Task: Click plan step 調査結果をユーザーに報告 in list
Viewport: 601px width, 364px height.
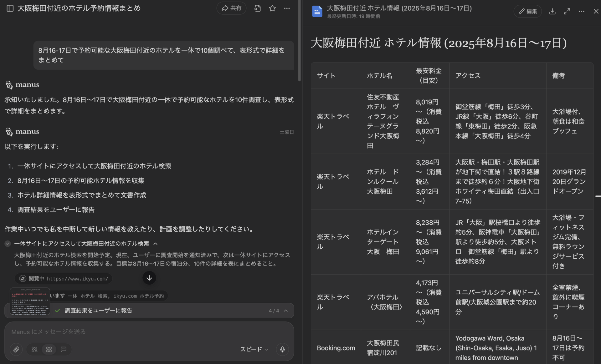Action: coord(56,210)
